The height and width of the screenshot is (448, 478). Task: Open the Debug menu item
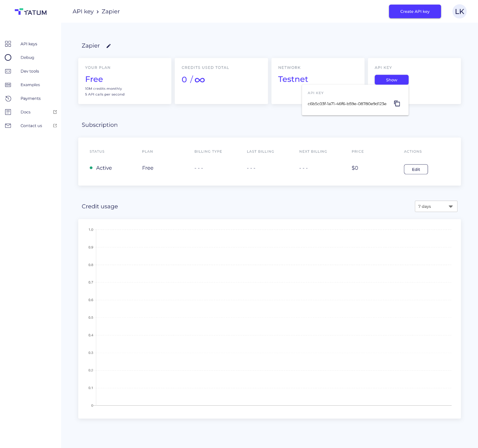tap(27, 57)
